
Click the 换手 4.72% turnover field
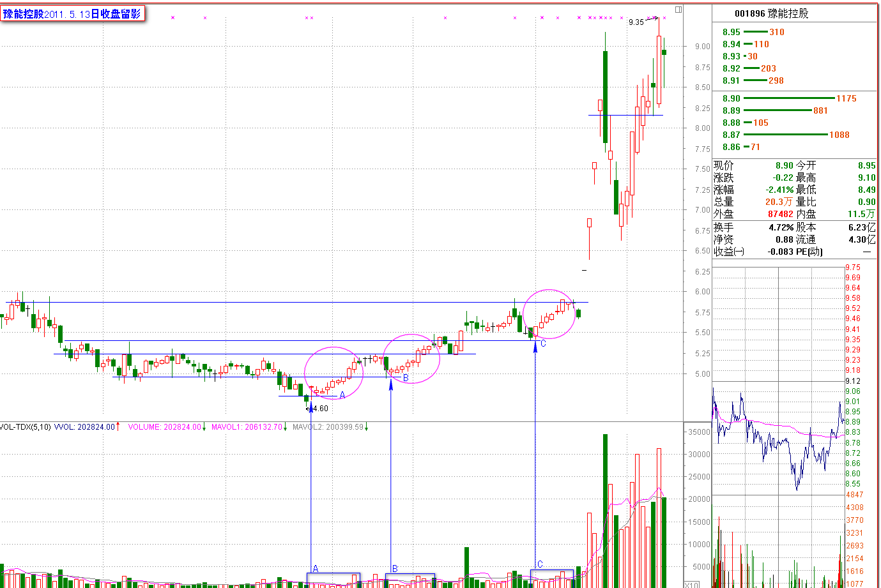753,227
